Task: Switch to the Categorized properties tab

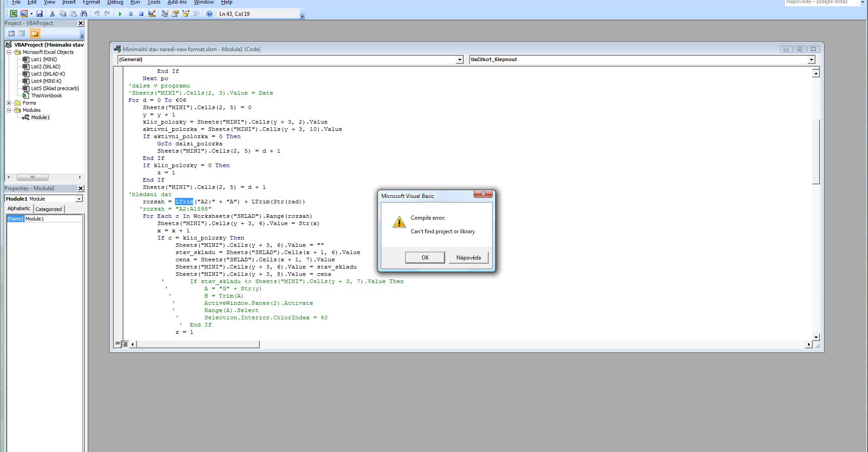Action: 48,209
